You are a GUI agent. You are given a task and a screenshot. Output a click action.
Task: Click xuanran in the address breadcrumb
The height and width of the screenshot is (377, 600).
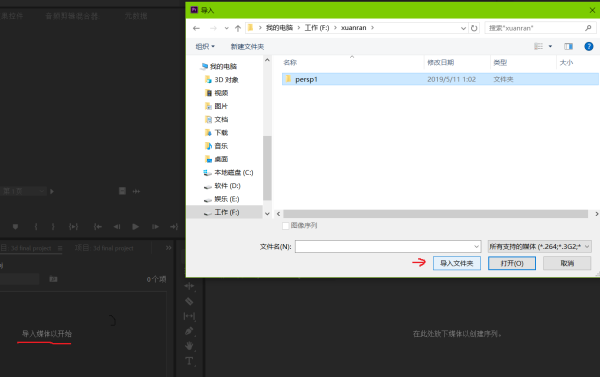(x=354, y=28)
